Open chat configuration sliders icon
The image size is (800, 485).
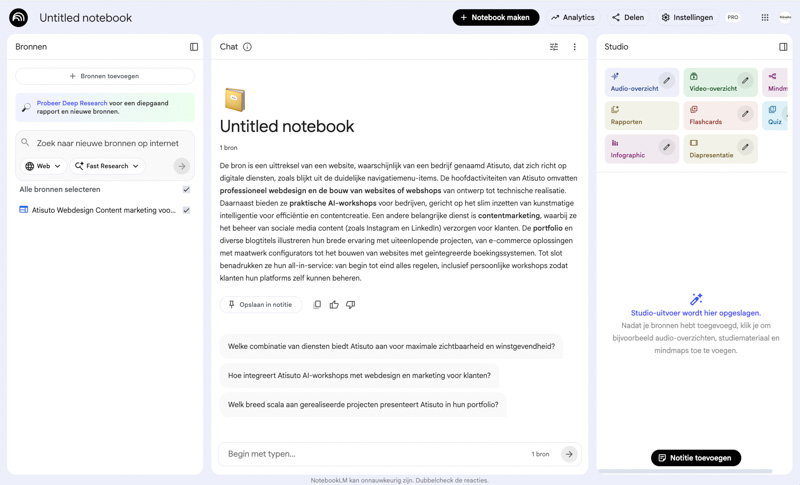(x=554, y=47)
